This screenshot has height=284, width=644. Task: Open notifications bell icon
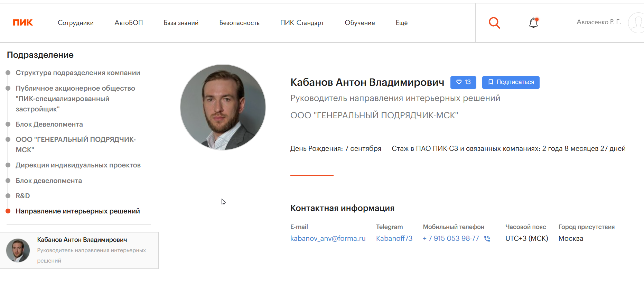tap(533, 23)
